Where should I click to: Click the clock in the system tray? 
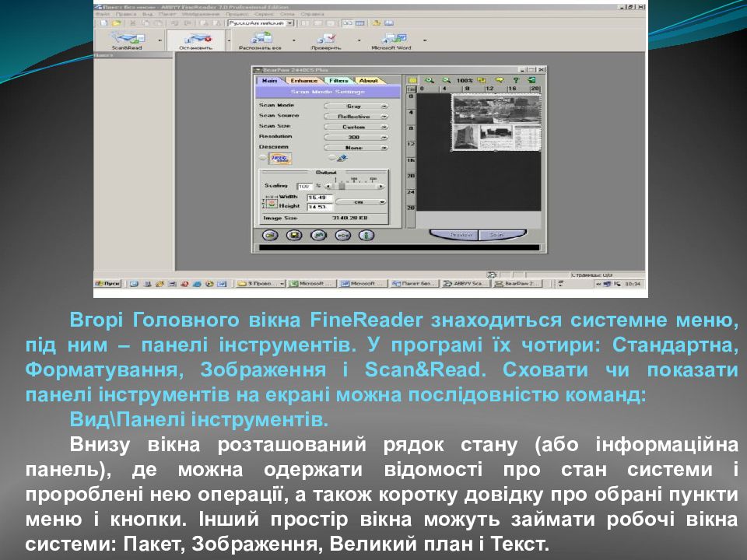pyautogui.click(x=633, y=283)
